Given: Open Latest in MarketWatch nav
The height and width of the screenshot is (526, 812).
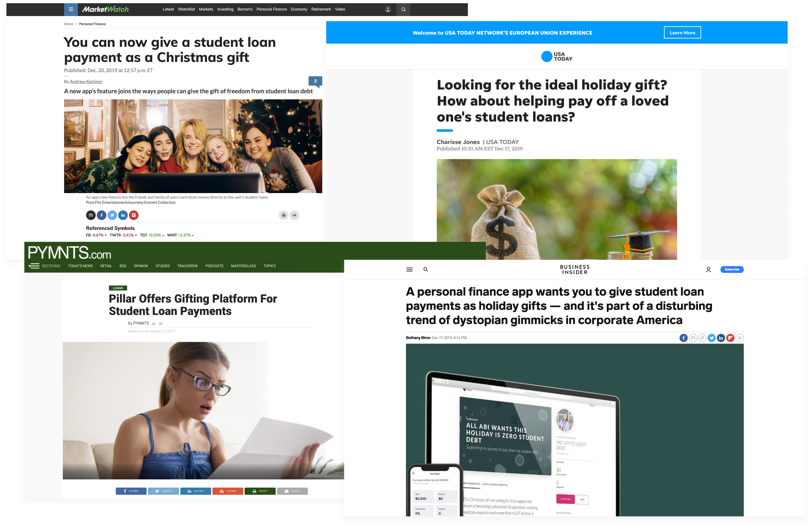Looking at the screenshot, I should (x=168, y=9).
